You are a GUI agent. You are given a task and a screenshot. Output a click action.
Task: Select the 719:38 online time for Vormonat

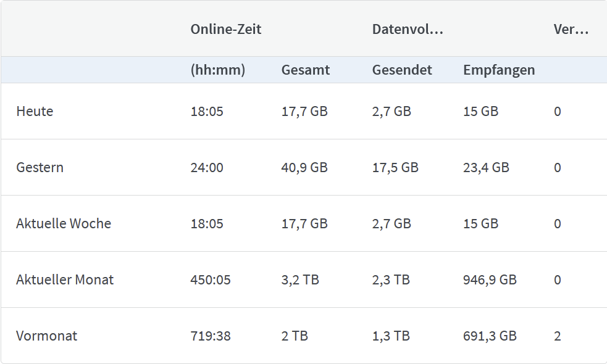tap(211, 336)
